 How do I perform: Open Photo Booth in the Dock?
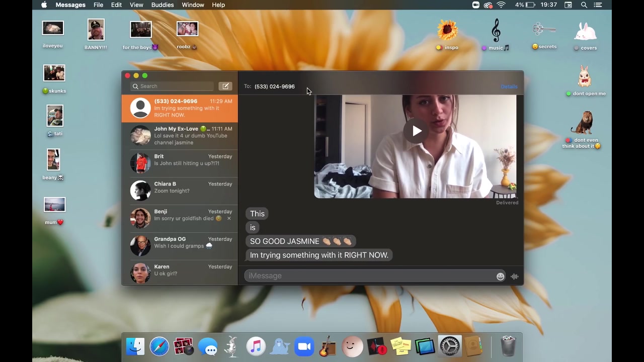184,346
